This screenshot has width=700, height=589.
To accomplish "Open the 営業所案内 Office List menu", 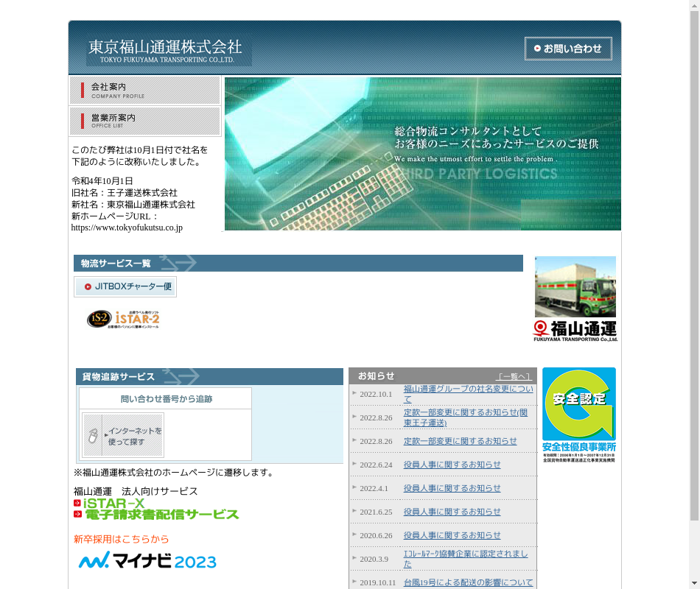I will tap(144, 121).
